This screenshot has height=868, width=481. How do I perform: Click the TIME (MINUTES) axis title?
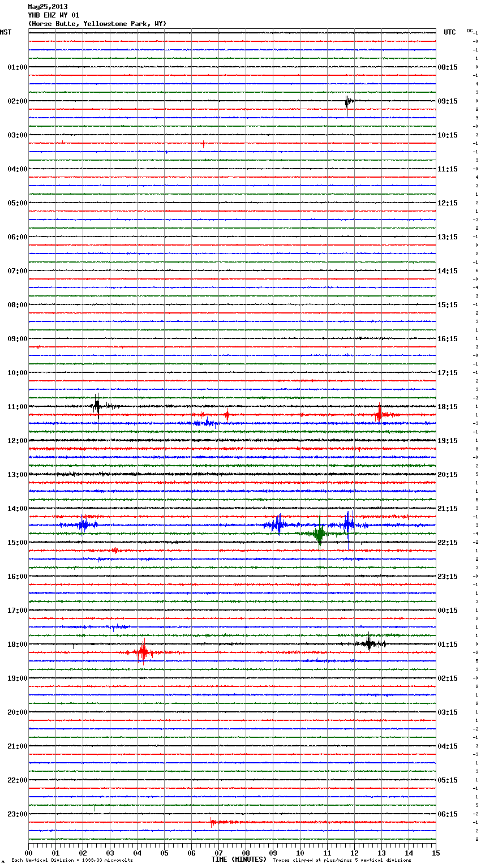(239, 860)
